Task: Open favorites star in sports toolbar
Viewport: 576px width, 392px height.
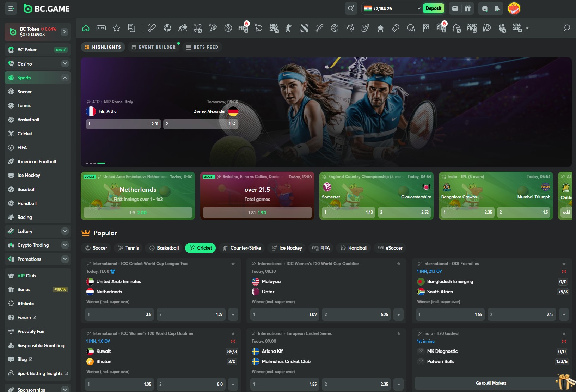Action: pos(116,28)
